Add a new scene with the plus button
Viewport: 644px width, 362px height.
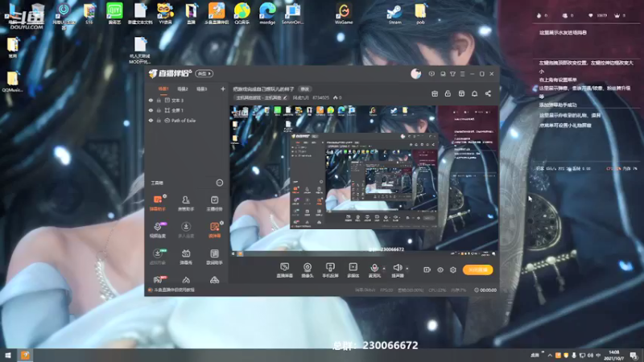(x=223, y=89)
